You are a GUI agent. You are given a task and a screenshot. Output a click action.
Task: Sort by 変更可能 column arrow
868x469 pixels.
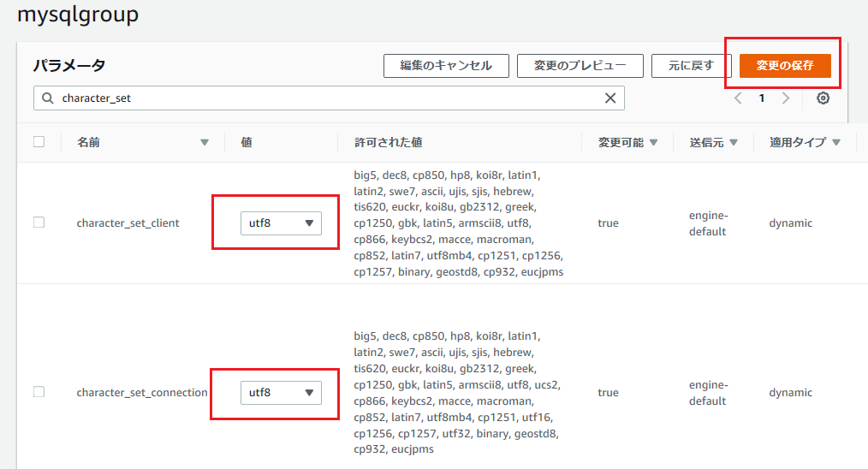click(x=653, y=142)
